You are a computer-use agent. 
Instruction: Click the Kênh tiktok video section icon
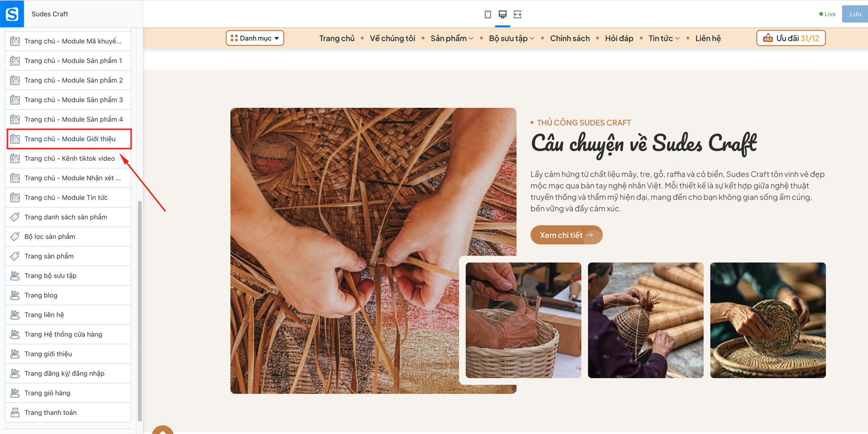15,158
